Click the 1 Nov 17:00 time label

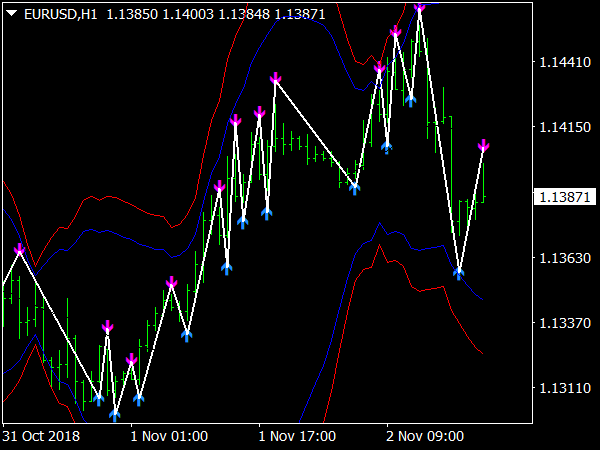[x=297, y=436]
